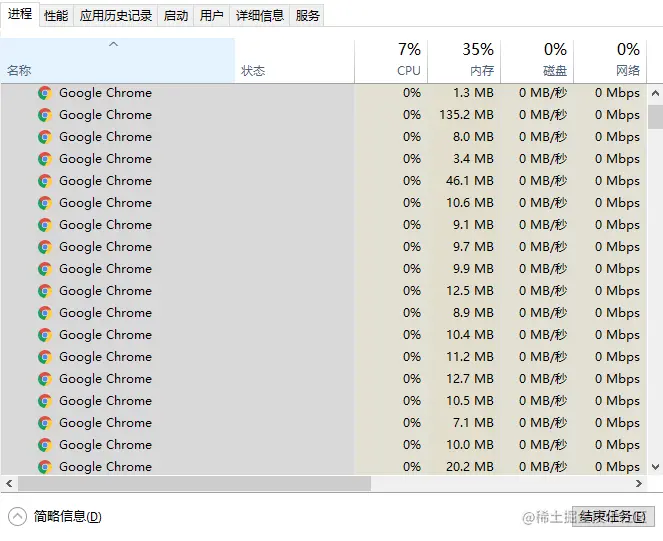Click the Chrome icon in the 10.5 MB row
Image resolution: width=663 pixels, height=541 pixels.
click(x=45, y=401)
